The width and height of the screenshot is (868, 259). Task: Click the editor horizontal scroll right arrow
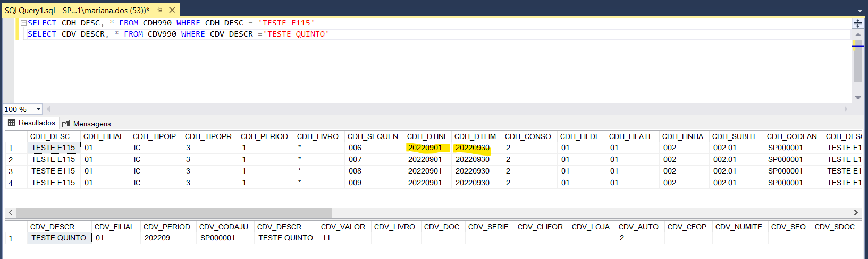846,109
